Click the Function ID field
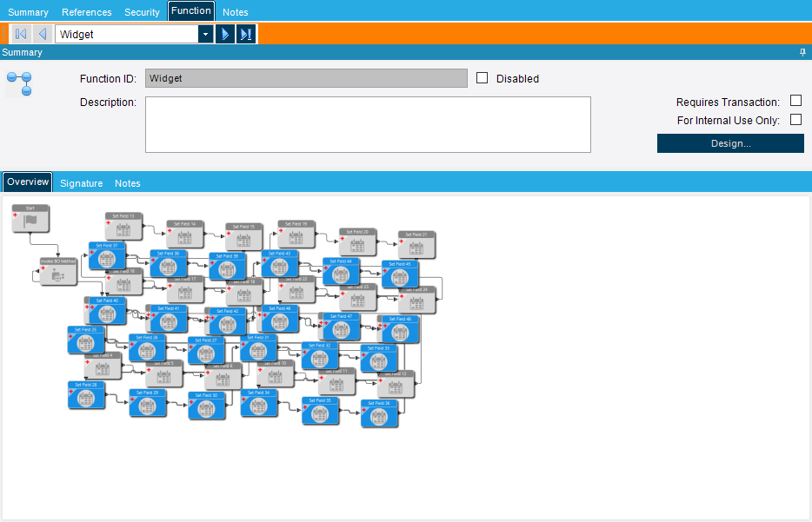The width and height of the screenshot is (812, 522). click(x=306, y=78)
